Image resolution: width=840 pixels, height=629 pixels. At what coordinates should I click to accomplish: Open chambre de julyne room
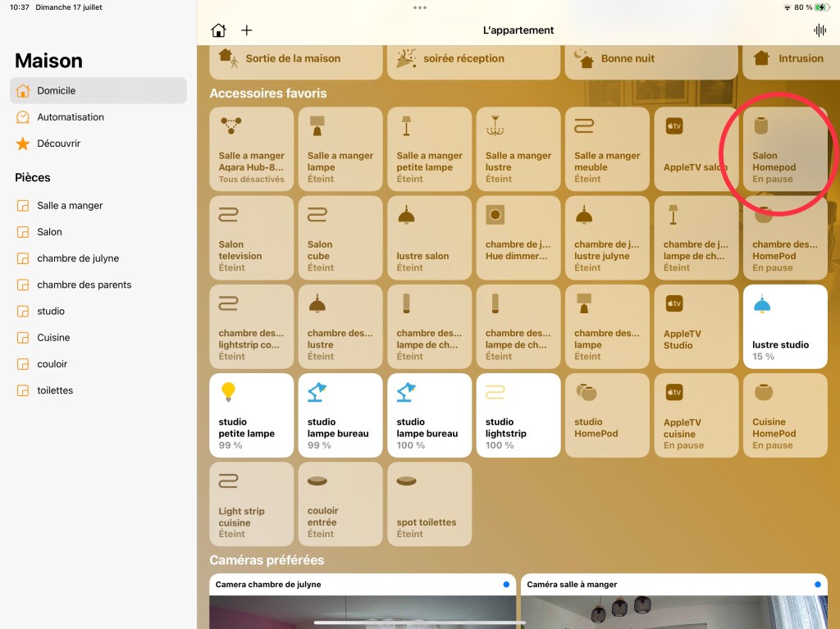[x=78, y=258]
